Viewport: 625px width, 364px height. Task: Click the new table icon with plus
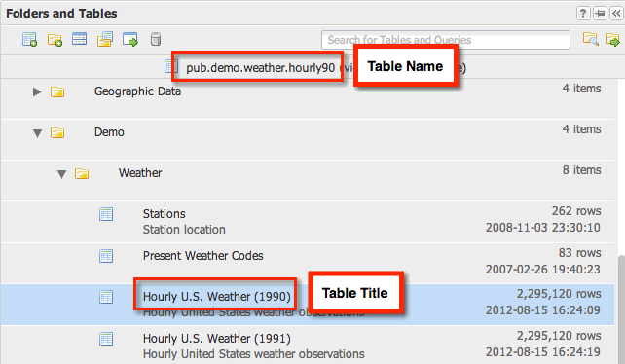(29, 40)
